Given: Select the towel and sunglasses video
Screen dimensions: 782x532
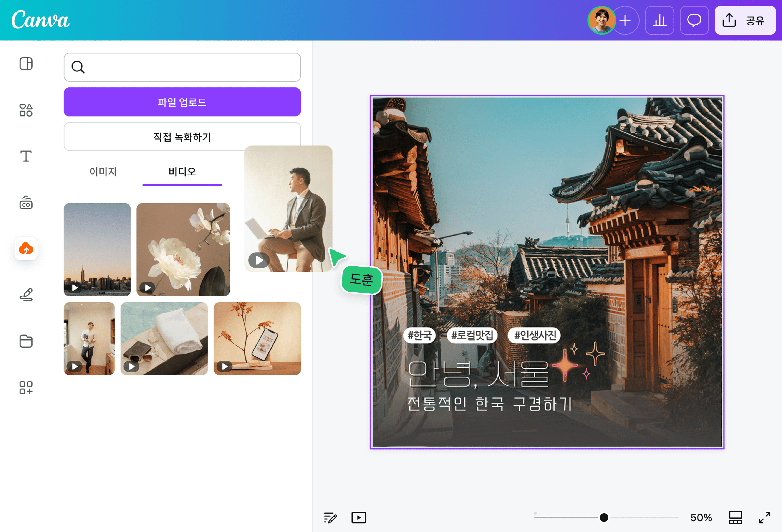Looking at the screenshot, I should pos(164,338).
